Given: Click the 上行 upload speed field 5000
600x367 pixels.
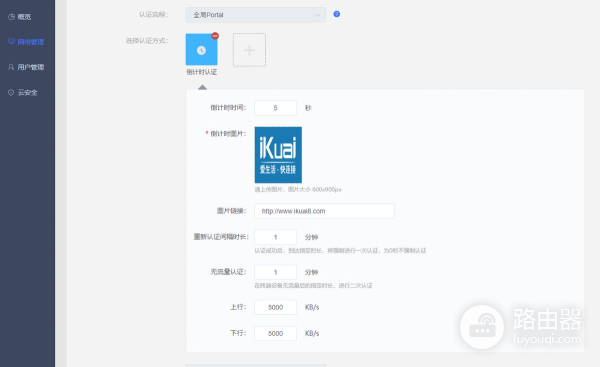Looking at the screenshot, I should [x=276, y=307].
